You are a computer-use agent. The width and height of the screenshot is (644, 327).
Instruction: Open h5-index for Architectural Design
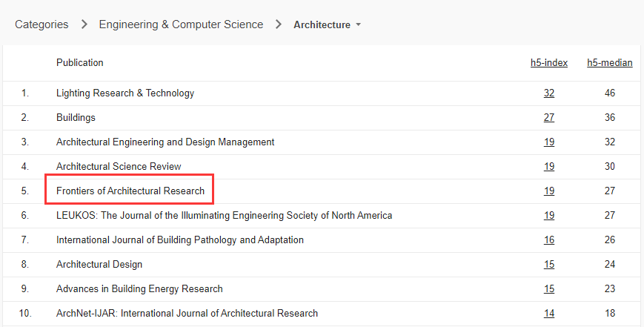pos(549,265)
